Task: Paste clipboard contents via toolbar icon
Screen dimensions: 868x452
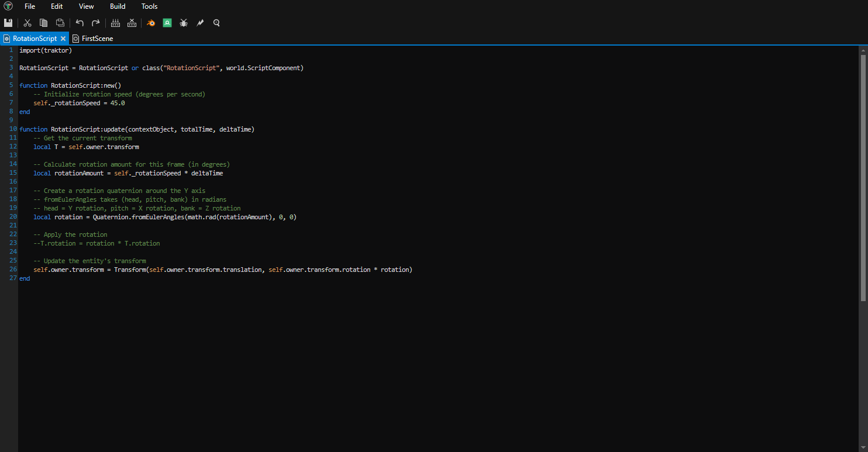Action: pyautogui.click(x=60, y=22)
